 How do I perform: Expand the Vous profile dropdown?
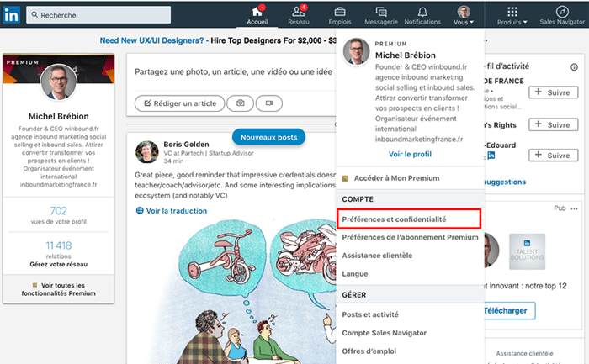point(464,15)
